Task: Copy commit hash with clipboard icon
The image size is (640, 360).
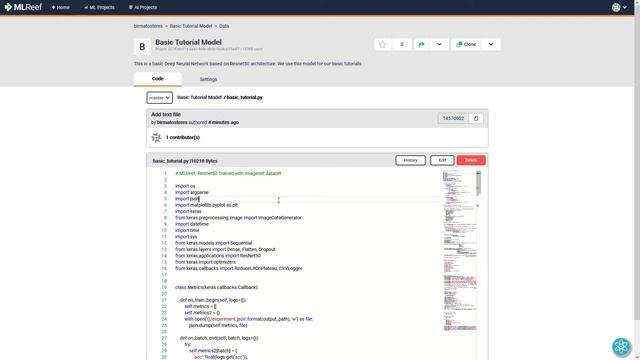Action: coord(476,118)
